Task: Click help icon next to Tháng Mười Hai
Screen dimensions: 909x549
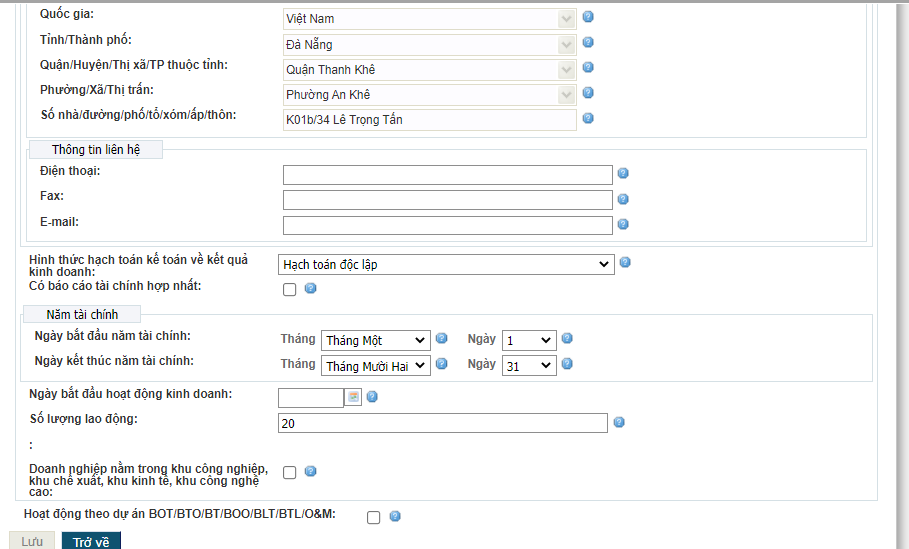Action: (441, 365)
